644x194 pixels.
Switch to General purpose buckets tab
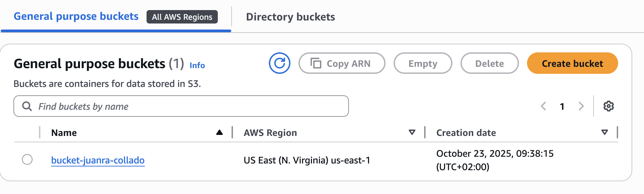pyautogui.click(x=76, y=16)
